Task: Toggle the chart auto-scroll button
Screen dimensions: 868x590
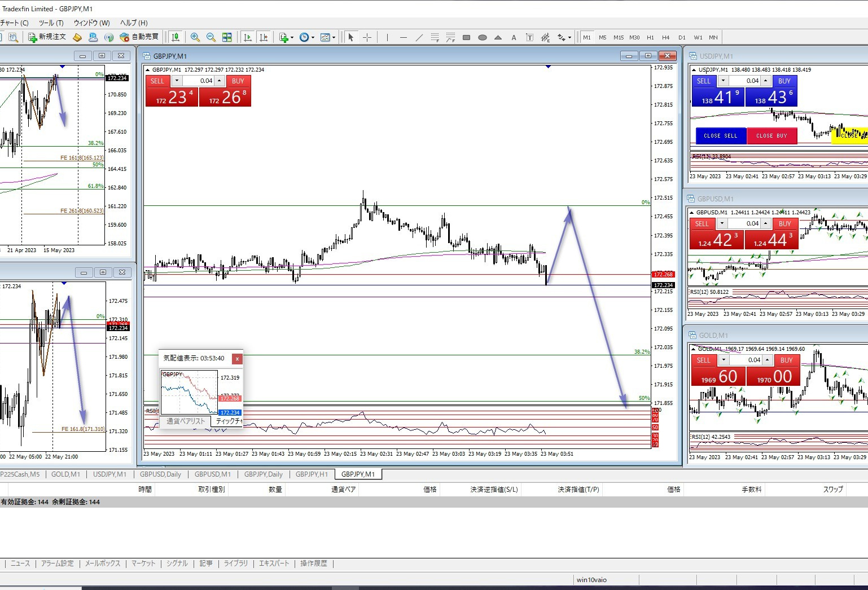Action: pos(247,37)
